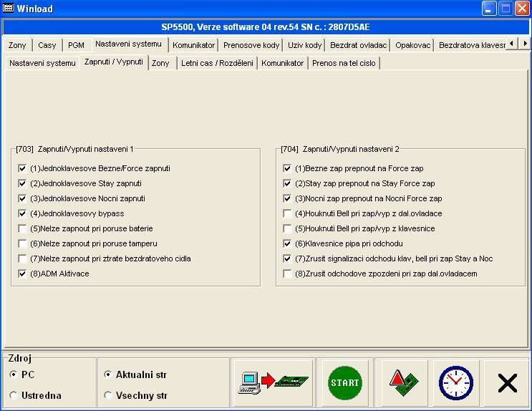532x411 pixels.
Task: Click the black X cancel icon
Action: [507, 383]
